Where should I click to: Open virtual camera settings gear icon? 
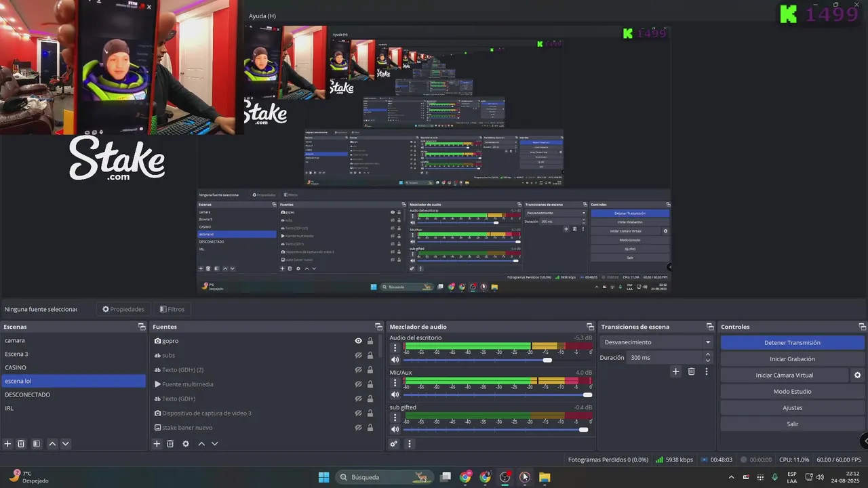click(x=857, y=375)
